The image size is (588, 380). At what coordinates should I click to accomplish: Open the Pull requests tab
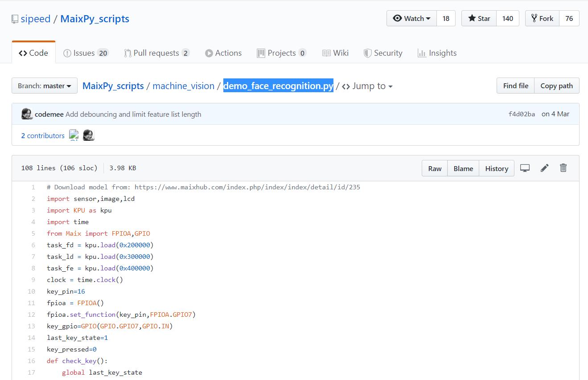pyautogui.click(x=157, y=53)
